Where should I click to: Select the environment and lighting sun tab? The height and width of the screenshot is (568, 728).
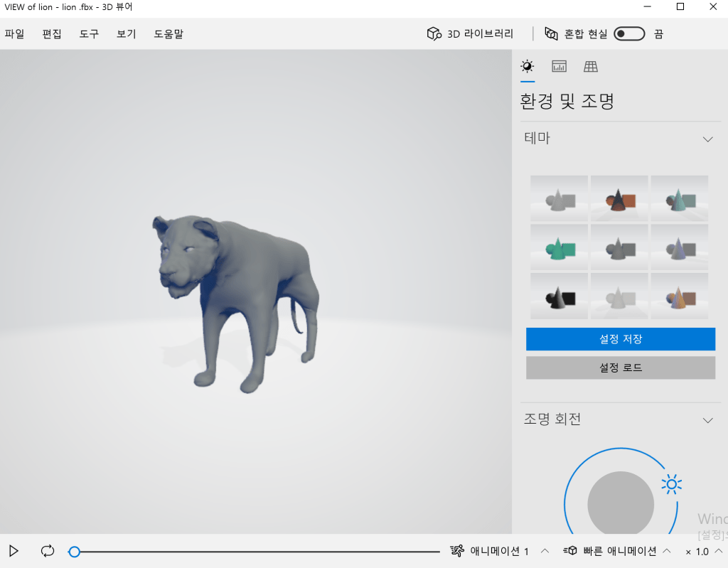527,66
